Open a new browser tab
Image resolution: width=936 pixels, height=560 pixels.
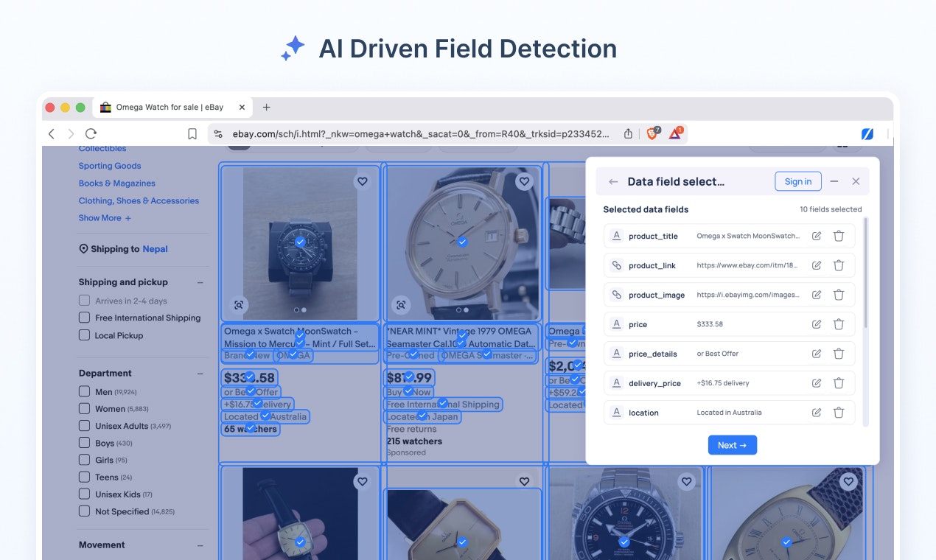pos(267,107)
